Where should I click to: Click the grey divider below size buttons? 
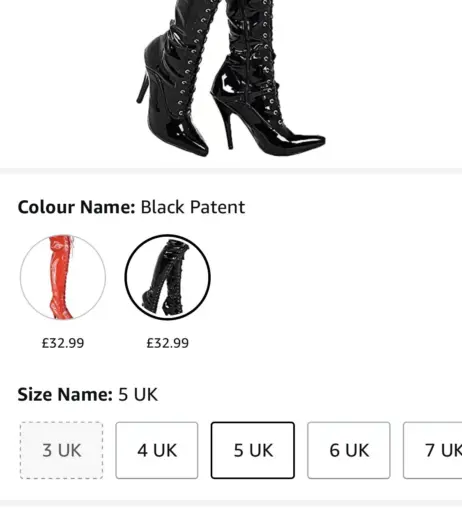(x=231, y=503)
